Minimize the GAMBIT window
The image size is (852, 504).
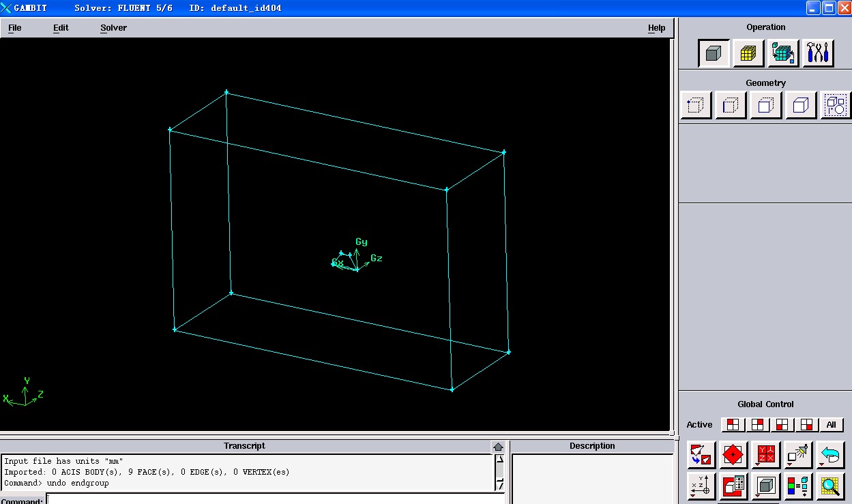pyautogui.click(x=813, y=8)
